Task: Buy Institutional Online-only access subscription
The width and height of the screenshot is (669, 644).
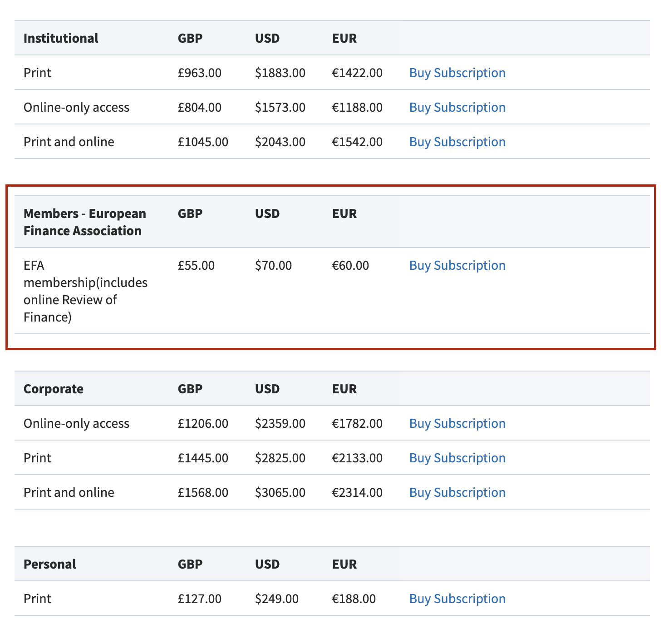Action: point(457,108)
